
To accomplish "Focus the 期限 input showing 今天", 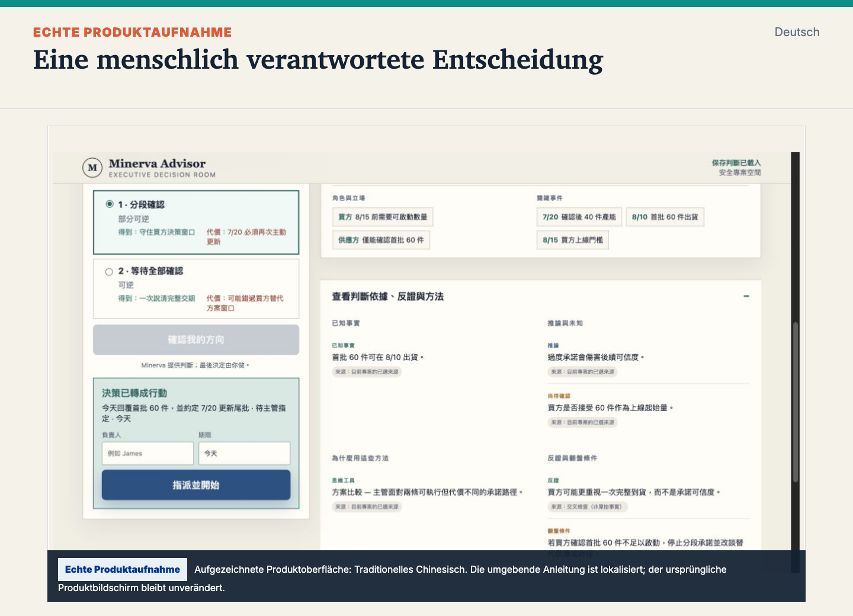I will [x=245, y=453].
